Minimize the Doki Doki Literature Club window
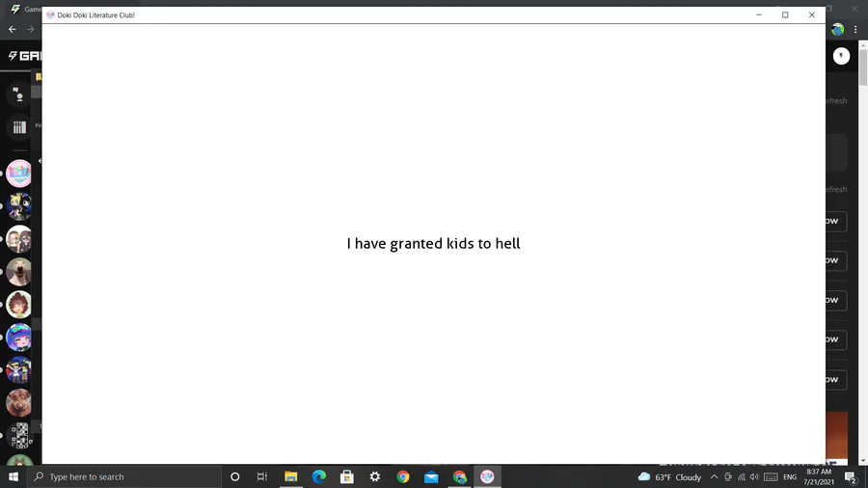The image size is (868, 488). (759, 14)
